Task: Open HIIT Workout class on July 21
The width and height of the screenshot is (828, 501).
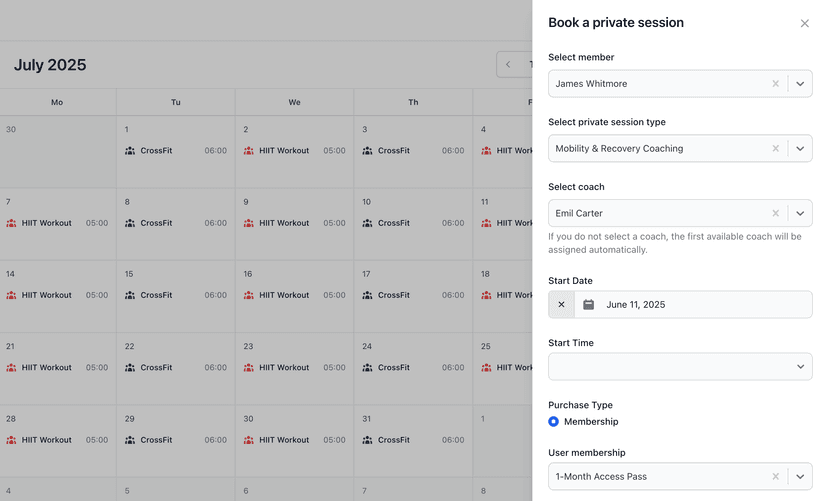Action: click(57, 367)
